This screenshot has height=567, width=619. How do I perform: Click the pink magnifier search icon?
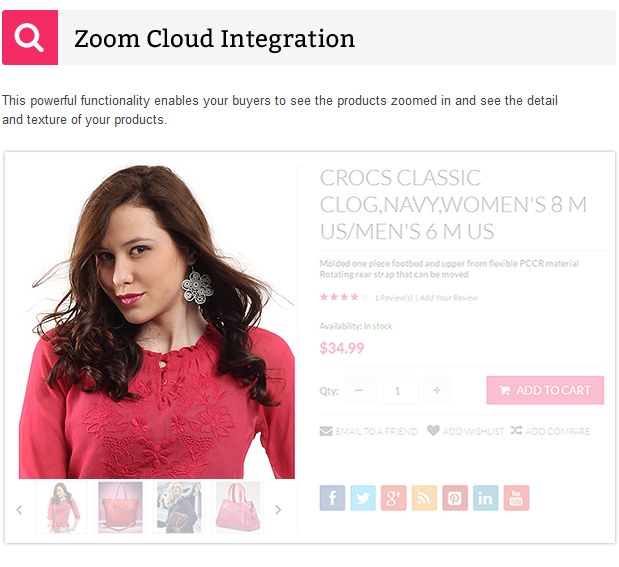30,38
